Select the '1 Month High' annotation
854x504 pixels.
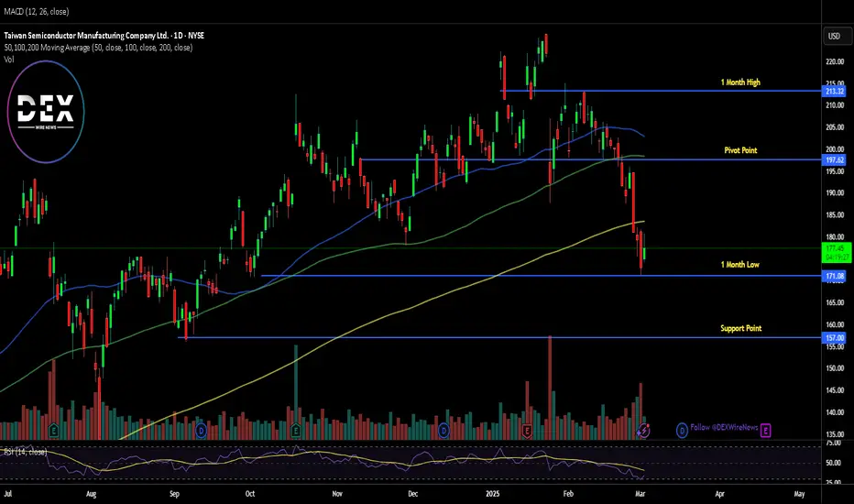click(x=740, y=82)
